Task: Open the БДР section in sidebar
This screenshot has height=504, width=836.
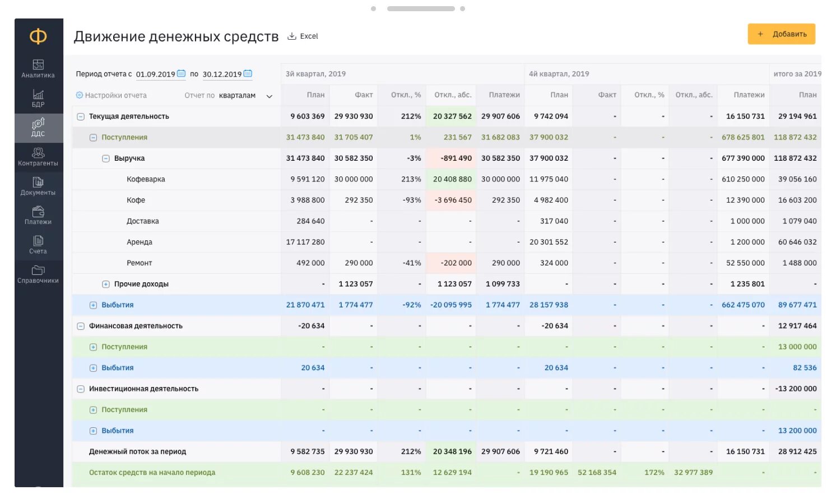Action: pos(38,98)
